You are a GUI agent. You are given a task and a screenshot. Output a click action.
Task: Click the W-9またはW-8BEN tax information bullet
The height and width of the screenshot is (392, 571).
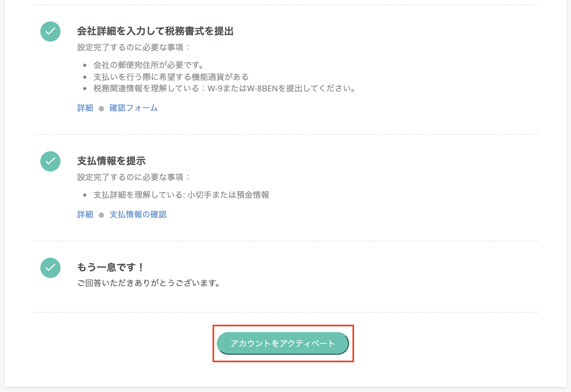[x=225, y=89]
